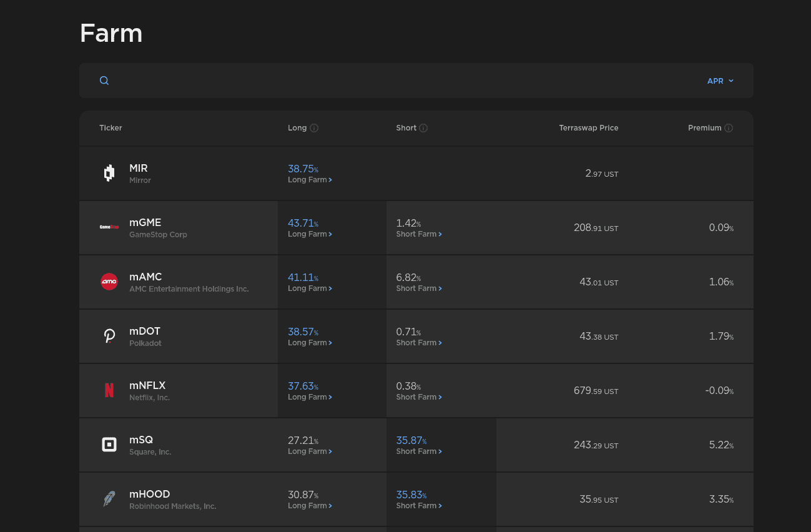Click the GameStop logo for mGME
Viewport: 811px width, 532px height.
(109, 227)
